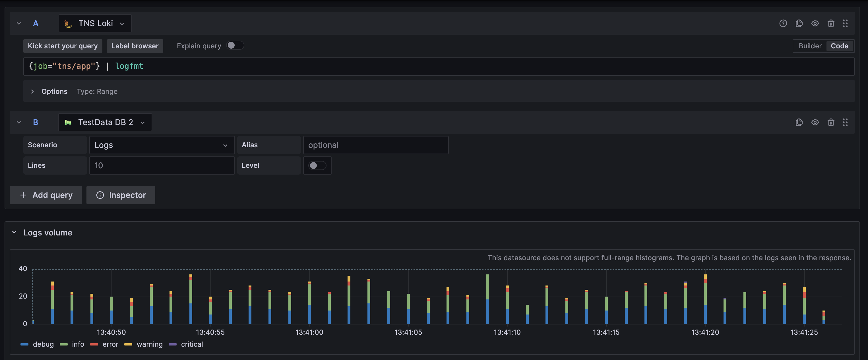Hide query A response with the eye icon
This screenshot has height=360, width=868.
pyautogui.click(x=815, y=23)
